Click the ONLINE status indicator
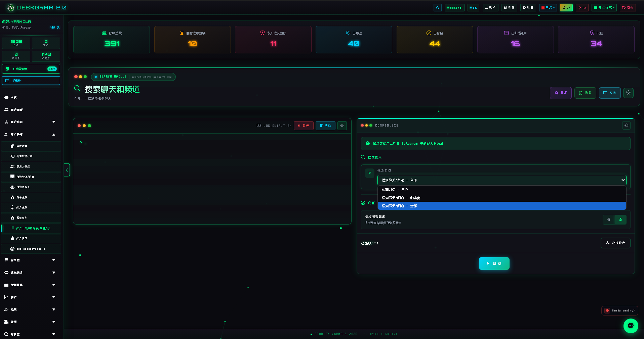This screenshot has width=644, height=339. click(x=454, y=8)
